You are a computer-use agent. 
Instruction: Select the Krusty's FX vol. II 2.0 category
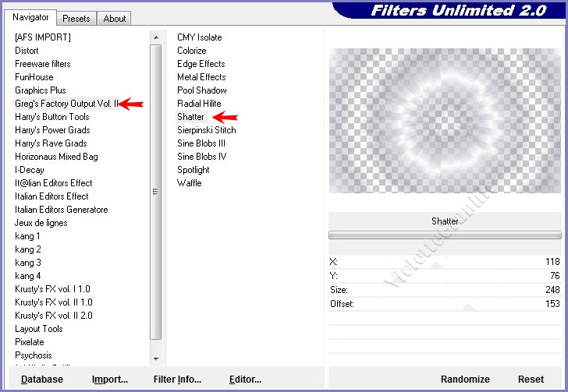pyautogui.click(x=53, y=316)
